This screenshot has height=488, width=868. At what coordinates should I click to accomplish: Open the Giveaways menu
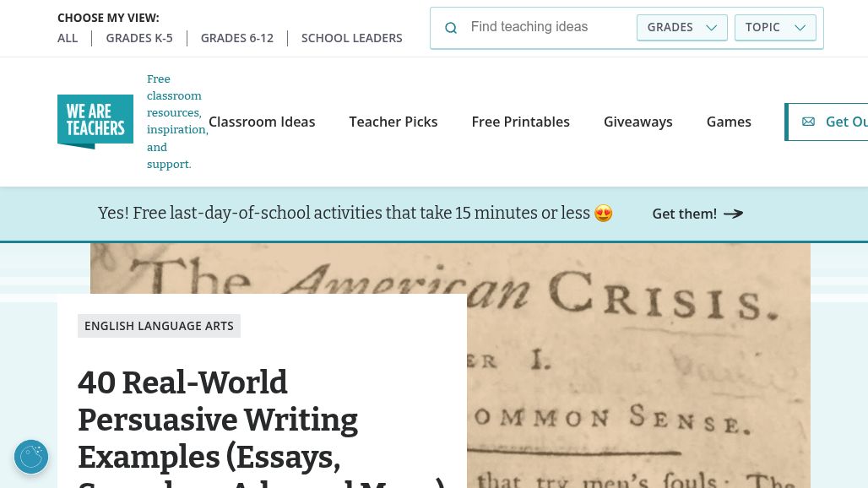pos(638,122)
